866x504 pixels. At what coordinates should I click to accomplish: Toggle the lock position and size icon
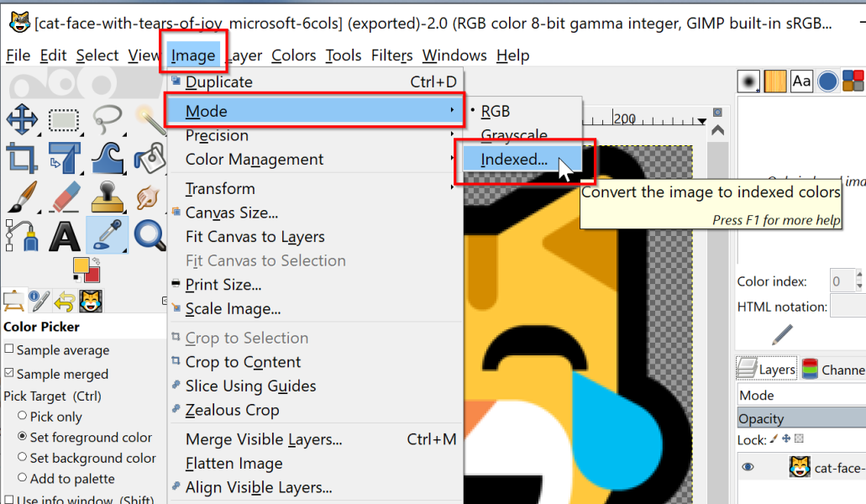click(786, 438)
